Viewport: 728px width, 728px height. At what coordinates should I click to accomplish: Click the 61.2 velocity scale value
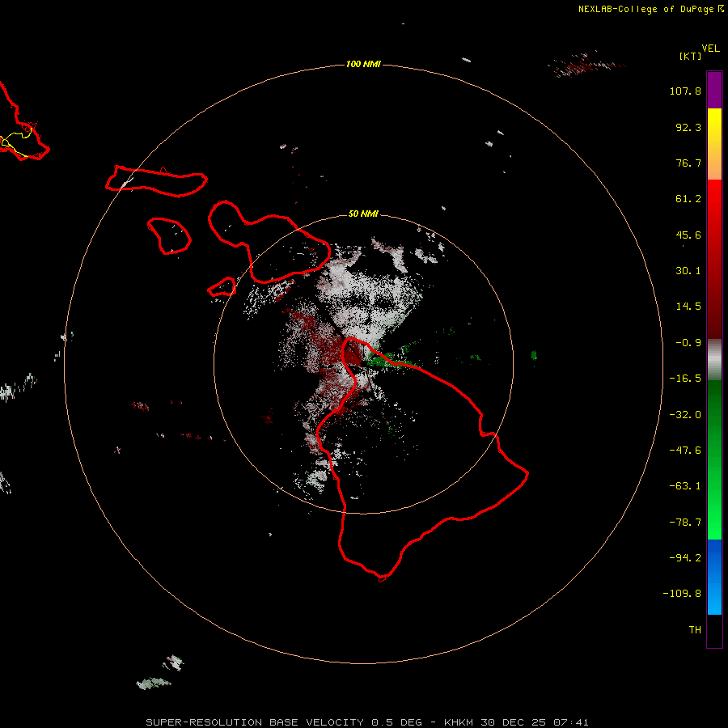(688, 199)
